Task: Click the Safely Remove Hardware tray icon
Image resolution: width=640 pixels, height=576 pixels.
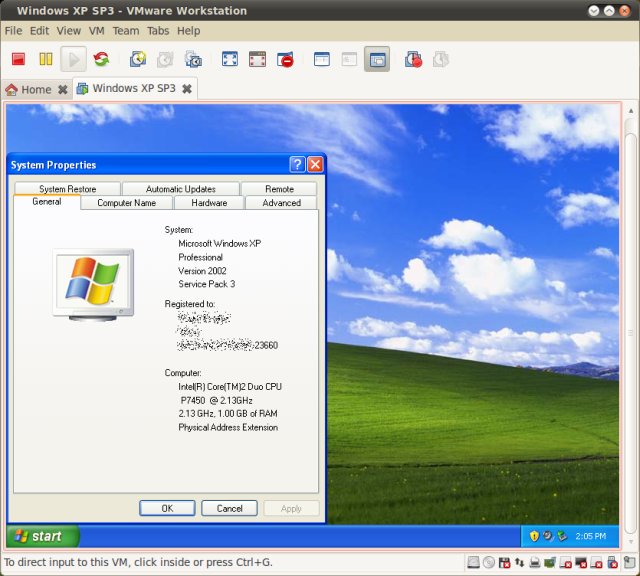Action: pos(562,536)
